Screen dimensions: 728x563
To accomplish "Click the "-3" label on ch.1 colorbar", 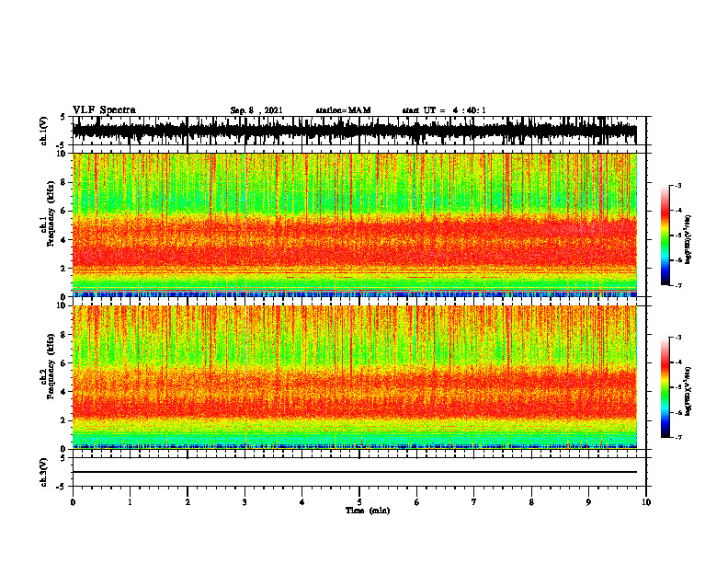I will (x=677, y=186).
